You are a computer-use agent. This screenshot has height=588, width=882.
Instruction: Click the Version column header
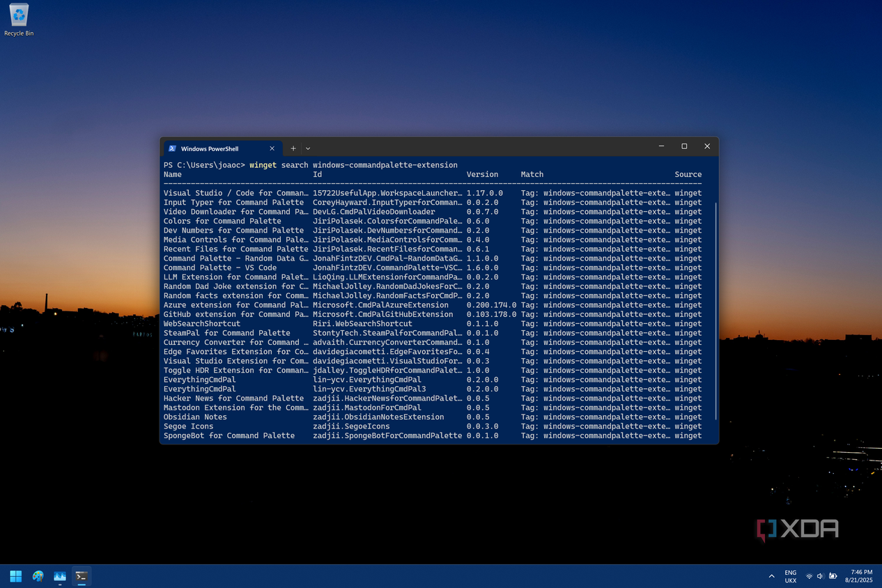pos(482,175)
